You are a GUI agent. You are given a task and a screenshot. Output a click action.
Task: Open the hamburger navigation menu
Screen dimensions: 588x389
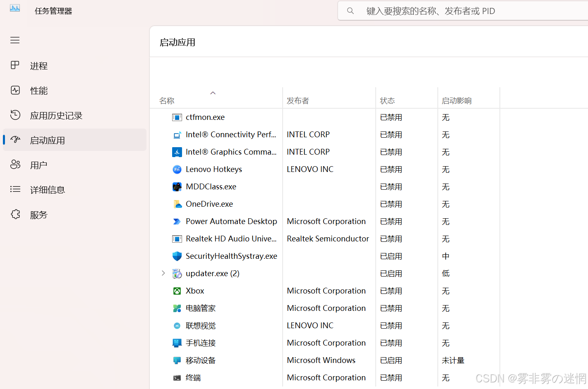point(15,40)
